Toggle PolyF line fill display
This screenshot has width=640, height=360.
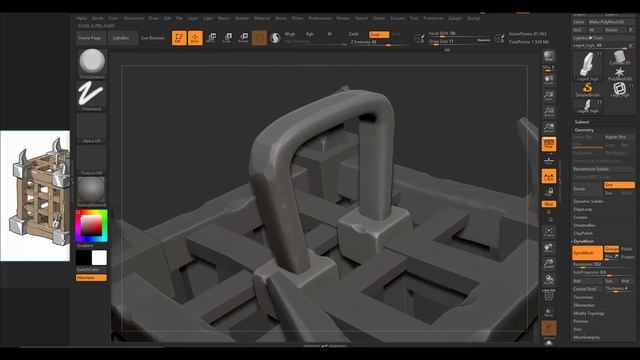pos(549,296)
